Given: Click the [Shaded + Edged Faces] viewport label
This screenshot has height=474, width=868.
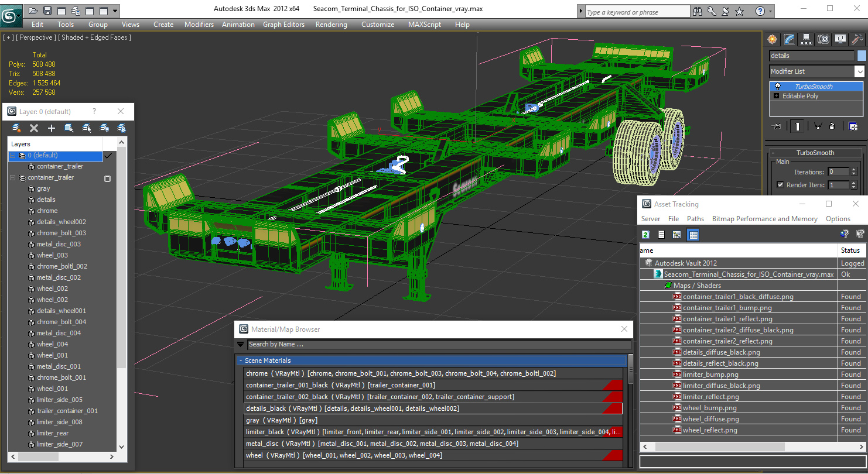Looking at the screenshot, I should (x=95, y=37).
